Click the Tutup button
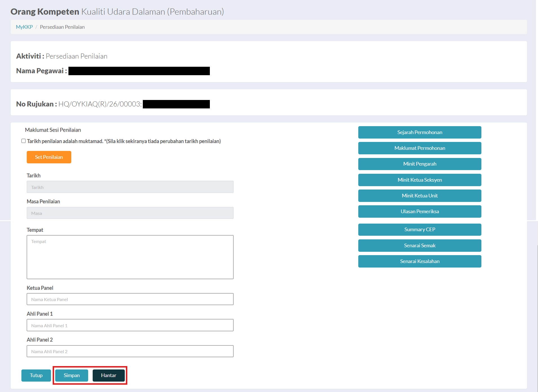The image size is (538, 392). 36,375
